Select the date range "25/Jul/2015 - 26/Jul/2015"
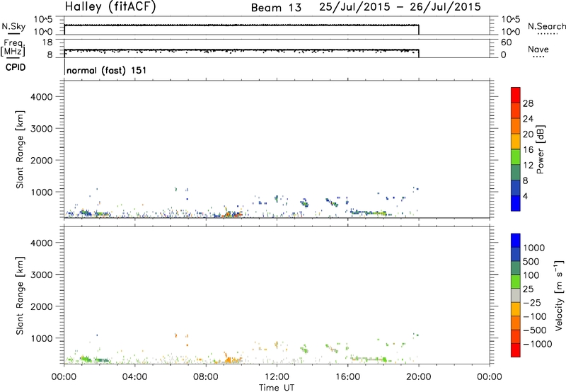Viewport: 566px width, 392px height. pos(400,7)
